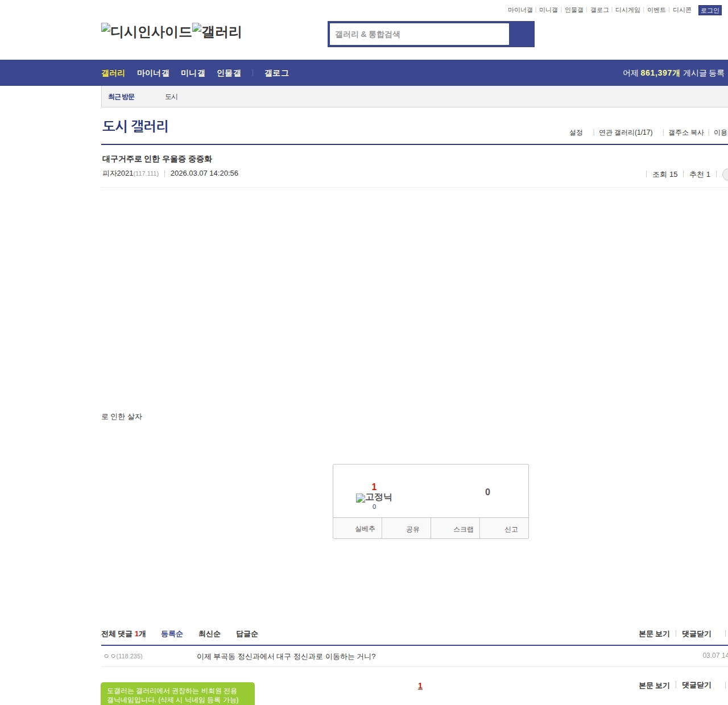Click the 추천 1 recommendation count
This screenshot has width=728, height=705.
pyautogui.click(x=700, y=174)
